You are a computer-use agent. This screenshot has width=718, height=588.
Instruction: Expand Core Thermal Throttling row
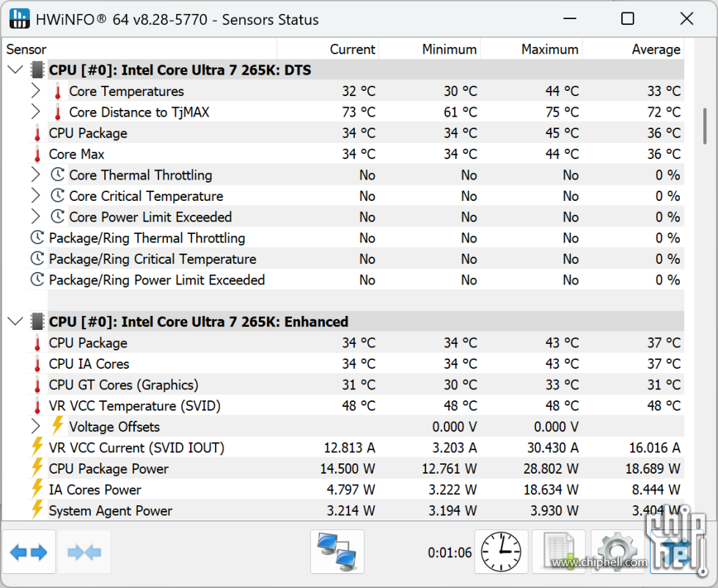click(x=35, y=174)
